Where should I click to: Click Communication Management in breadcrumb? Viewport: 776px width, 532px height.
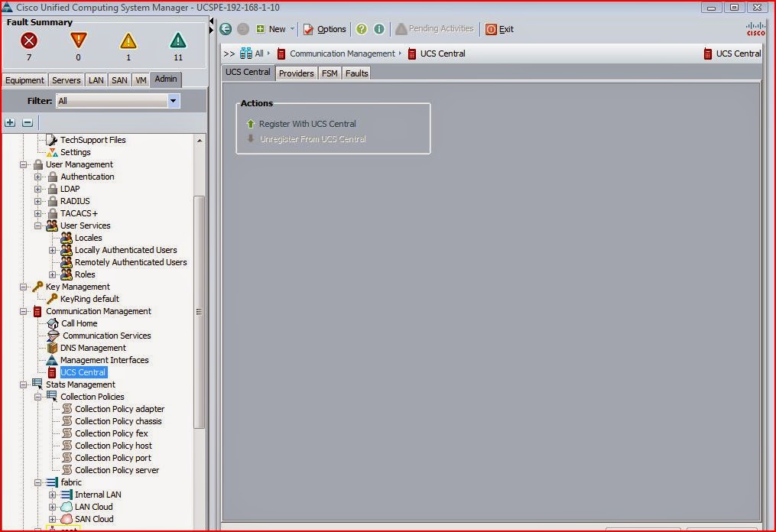(x=343, y=54)
